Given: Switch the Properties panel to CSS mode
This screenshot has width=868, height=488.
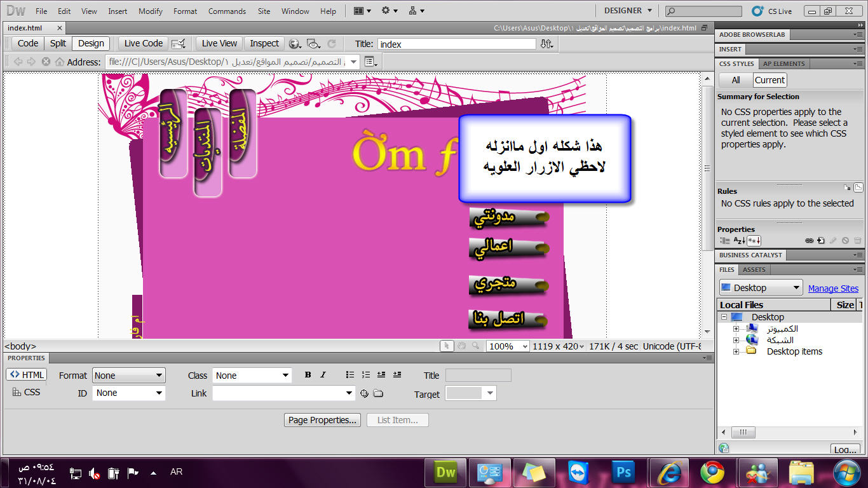Looking at the screenshot, I should [26, 392].
